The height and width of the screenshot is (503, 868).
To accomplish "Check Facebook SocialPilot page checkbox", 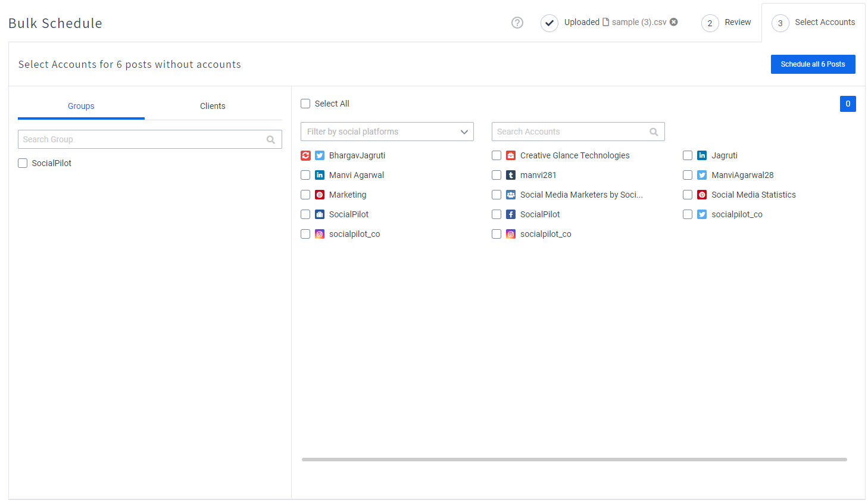I will [497, 214].
